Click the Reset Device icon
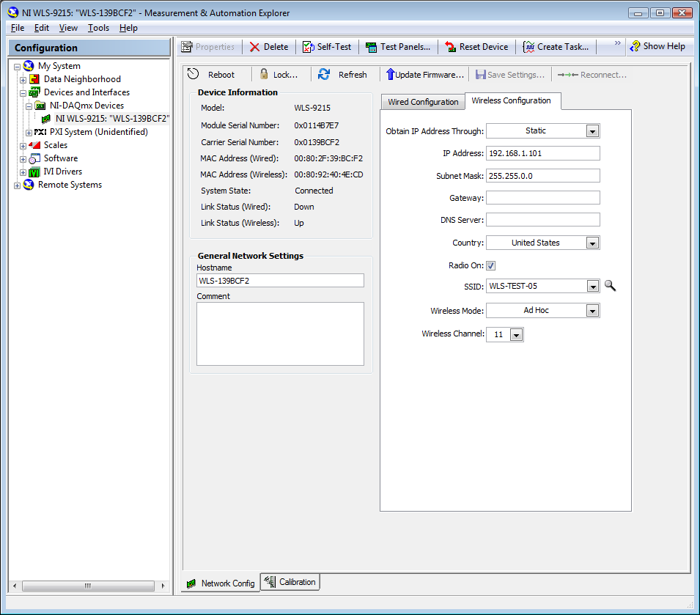This screenshot has height=615, width=700. pyautogui.click(x=451, y=47)
